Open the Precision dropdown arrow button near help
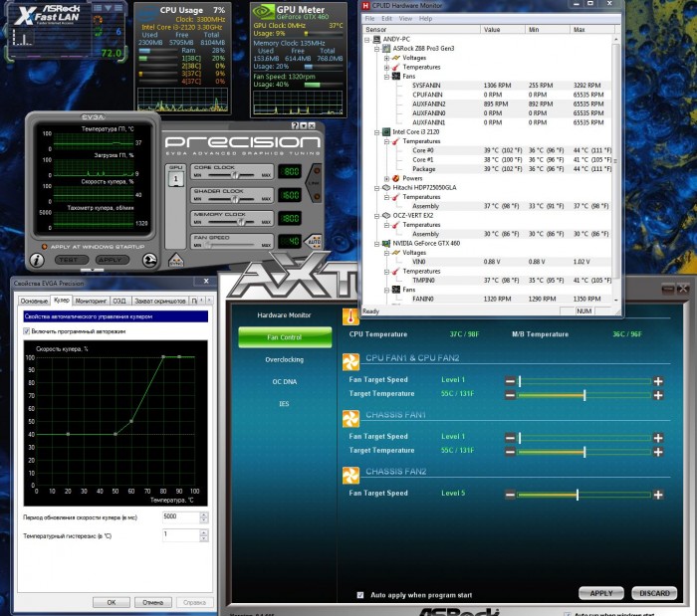The height and width of the screenshot is (616, 697). click(303, 125)
